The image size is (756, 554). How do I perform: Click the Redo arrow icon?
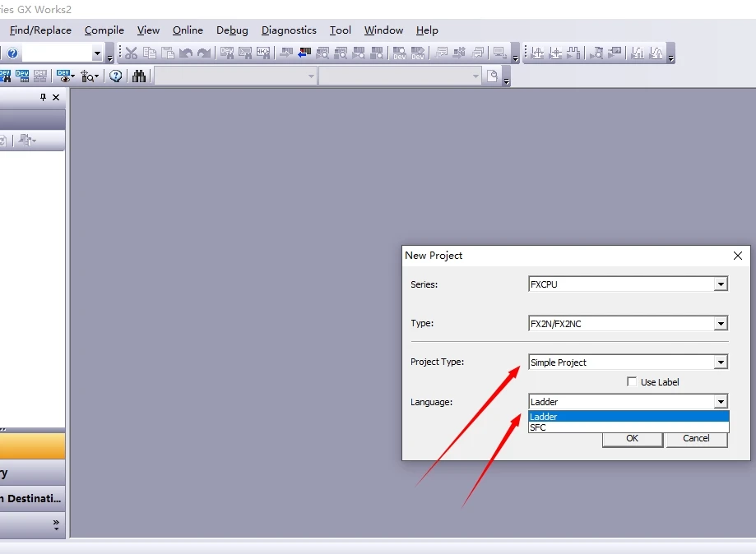[205, 53]
